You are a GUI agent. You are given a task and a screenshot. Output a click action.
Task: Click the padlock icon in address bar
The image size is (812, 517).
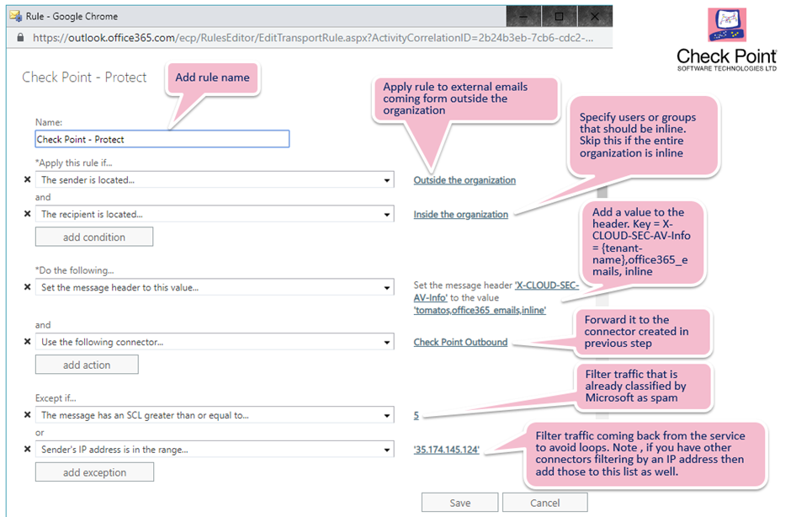click(20, 37)
